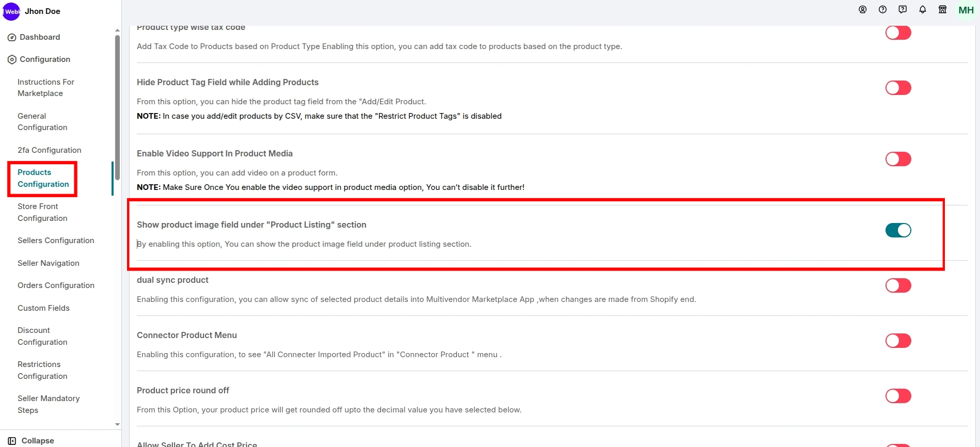Click the Dashboard gauge icon
The image size is (980, 447).
coord(12,38)
